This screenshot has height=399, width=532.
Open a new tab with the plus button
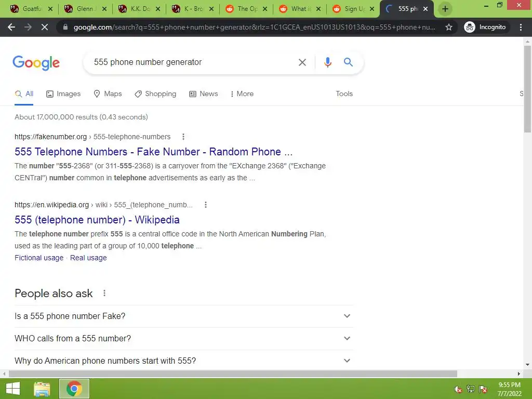445,9
